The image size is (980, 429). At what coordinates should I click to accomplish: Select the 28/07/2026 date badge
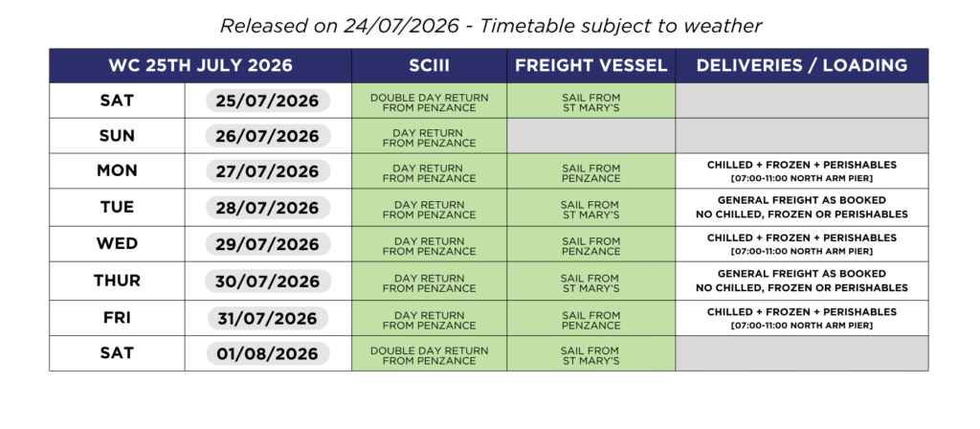268,208
